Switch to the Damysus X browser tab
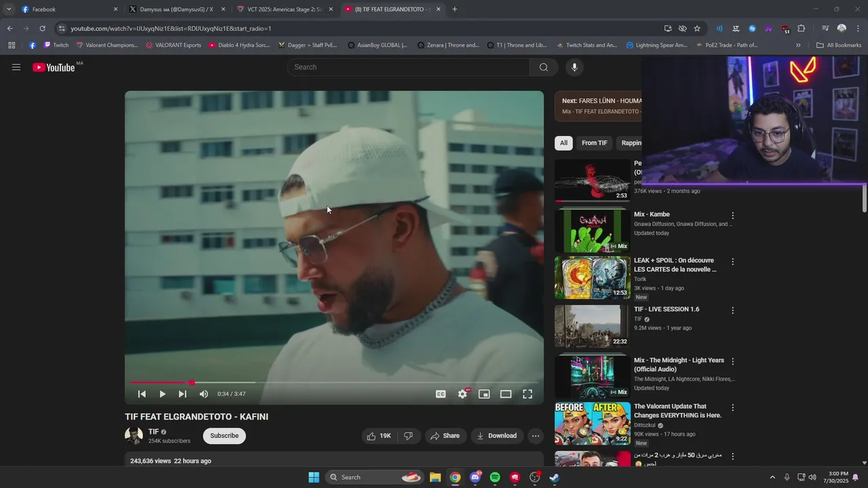This screenshot has height=488, width=868. click(x=176, y=9)
